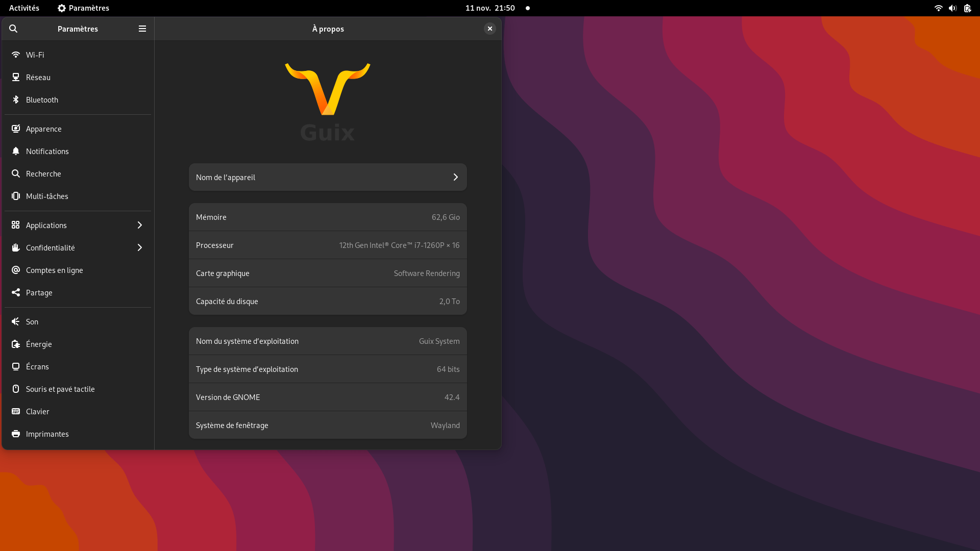
Task: Click the Notifications bell icon
Action: click(x=16, y=151)
